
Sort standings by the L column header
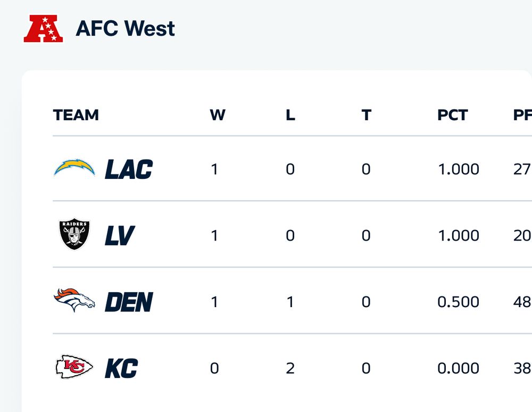tap(290, 115)
